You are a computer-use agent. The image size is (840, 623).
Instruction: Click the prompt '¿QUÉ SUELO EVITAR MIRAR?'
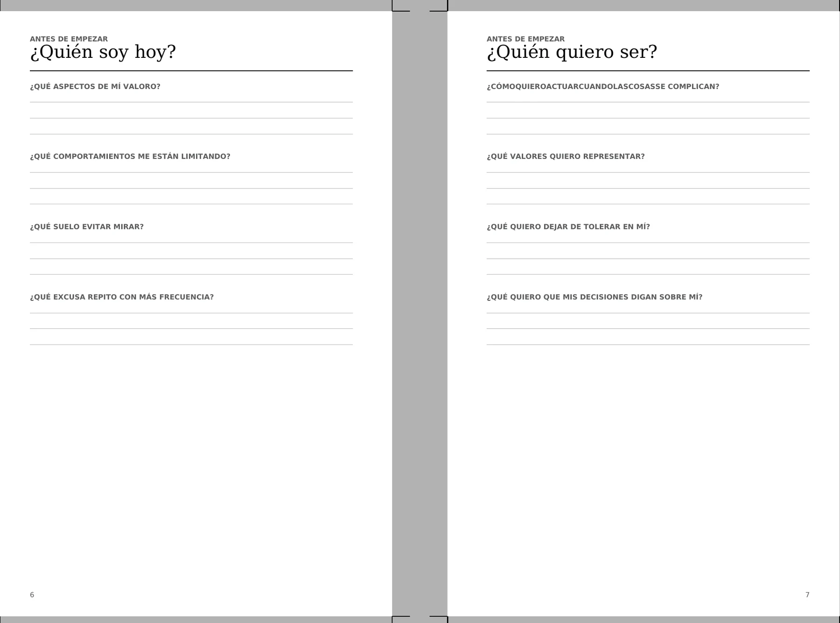tap(87, 227)
